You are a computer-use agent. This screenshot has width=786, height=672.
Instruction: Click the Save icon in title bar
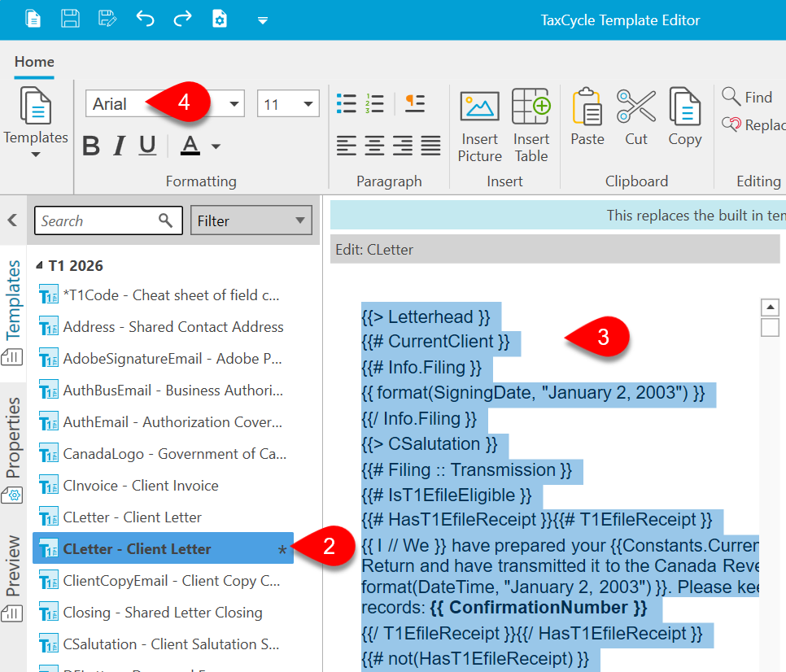pos(70,20)
